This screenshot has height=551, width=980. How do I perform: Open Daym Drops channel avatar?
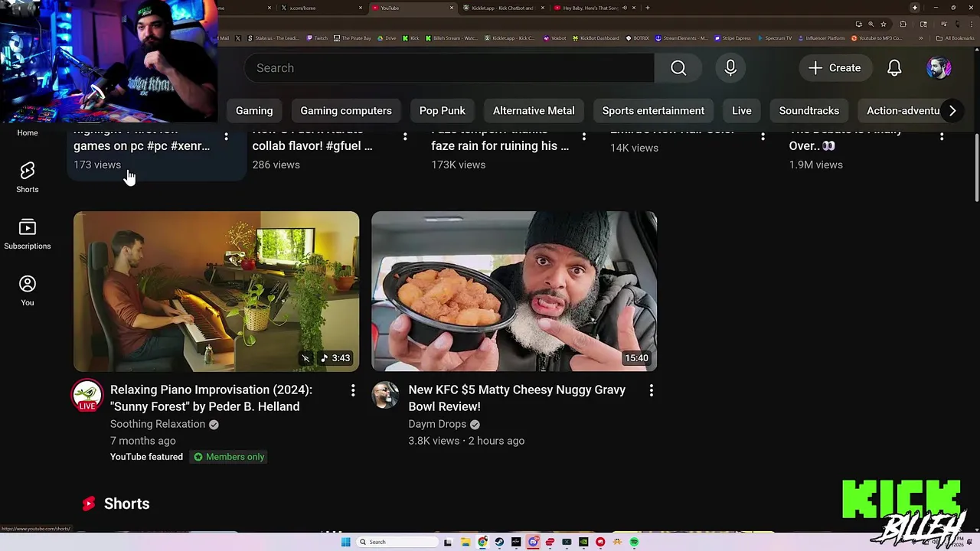385,396
